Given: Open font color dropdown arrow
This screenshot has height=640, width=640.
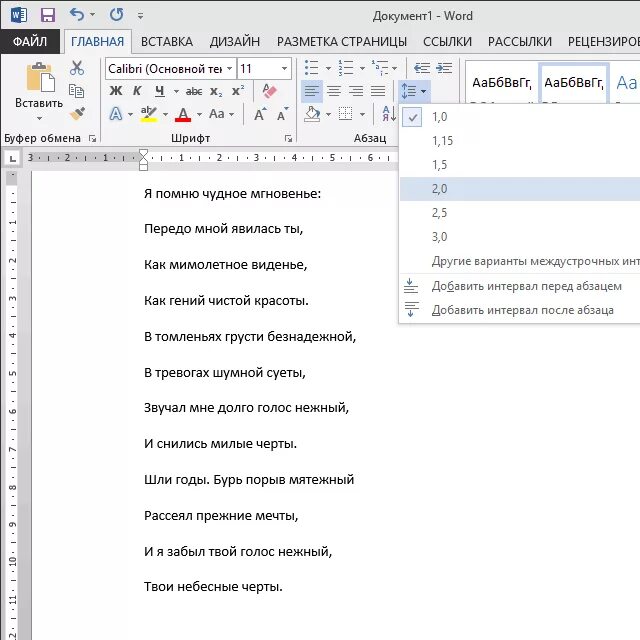Looking at the screenshot, I should pos(199,114).
